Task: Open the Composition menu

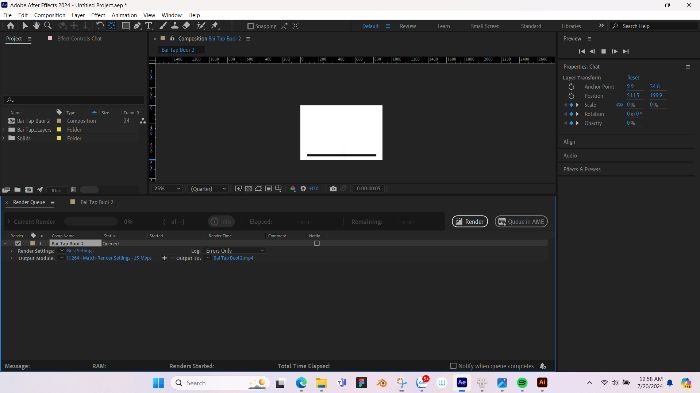Action: click(50, 15)
